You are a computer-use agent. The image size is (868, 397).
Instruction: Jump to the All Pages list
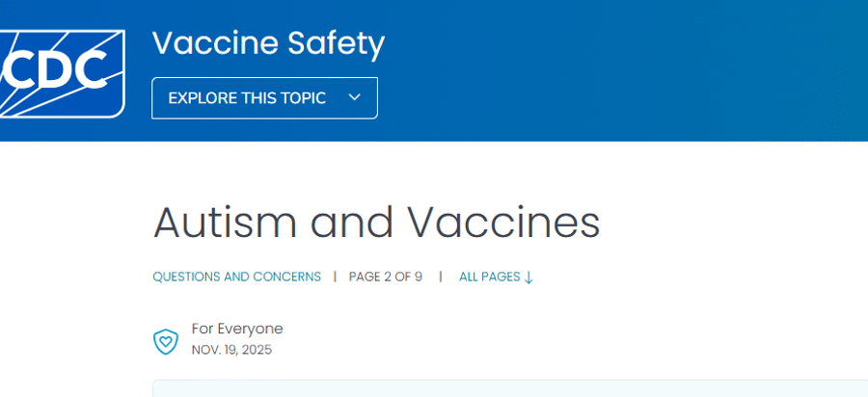pyautogui.click(x=490, y=277)
